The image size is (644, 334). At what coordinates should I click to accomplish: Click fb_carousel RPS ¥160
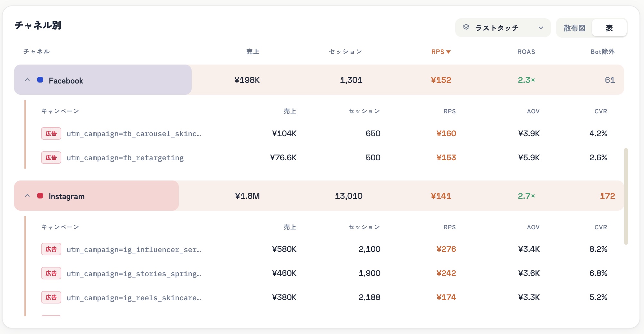point(446,133)
